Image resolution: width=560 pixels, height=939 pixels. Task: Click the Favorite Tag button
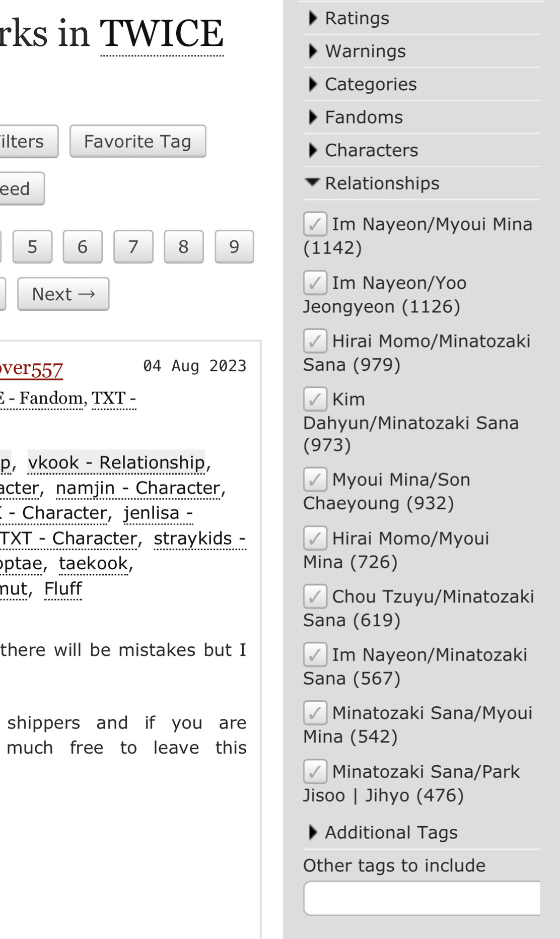pos(137,142)
